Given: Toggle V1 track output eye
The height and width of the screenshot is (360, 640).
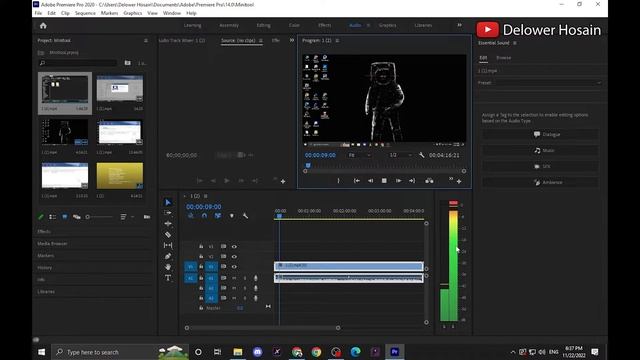Looking at the screenshot, I should pos(234,267).
